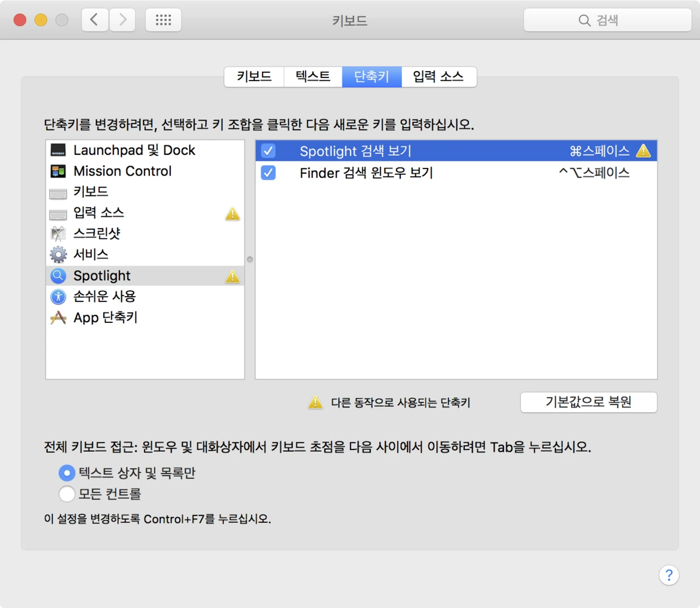Open help with question mark button

(x=669, y=575)
